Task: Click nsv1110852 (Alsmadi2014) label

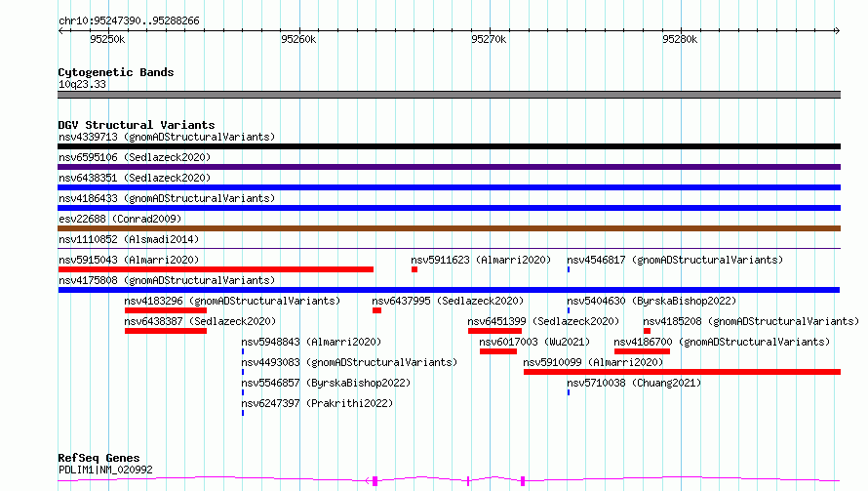Action: pyautogui.click(x=129, y=239)
